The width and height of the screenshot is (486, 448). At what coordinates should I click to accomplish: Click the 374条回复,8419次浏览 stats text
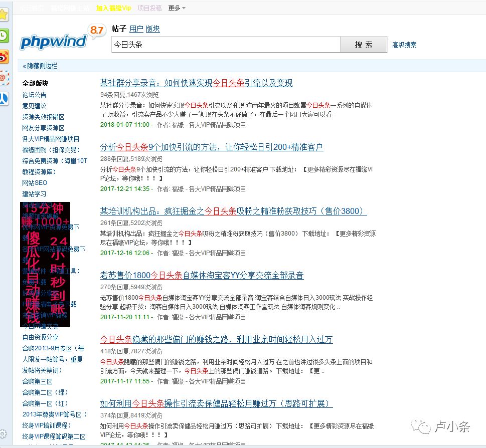pyautogui.click(x=131, y=415)
